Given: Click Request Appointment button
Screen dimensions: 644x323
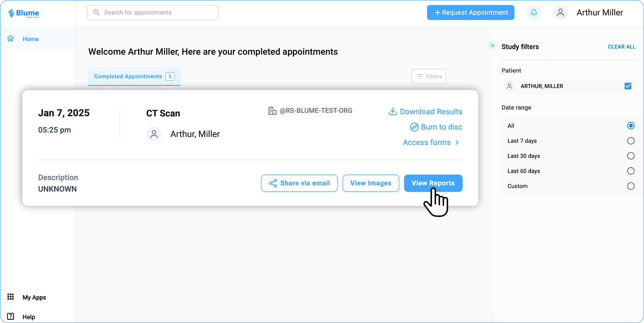Looking at the screenshot, I should [x=470, y=13].
